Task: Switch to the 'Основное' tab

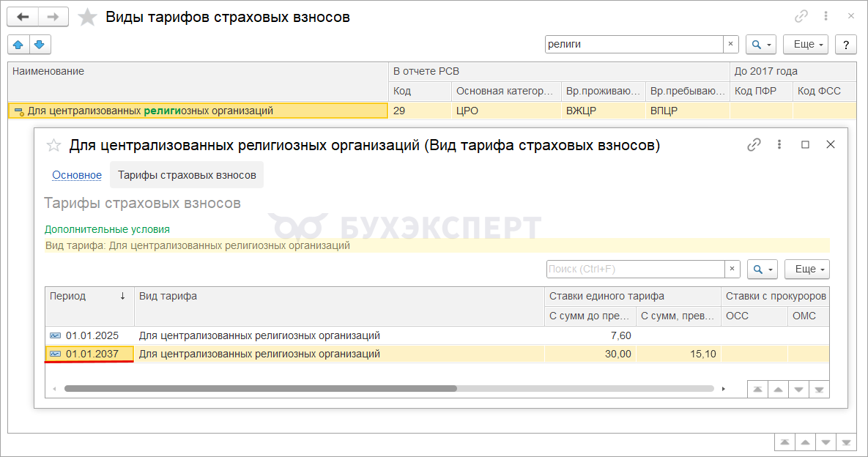Action: pyautogui.click(x=77, y=175)
